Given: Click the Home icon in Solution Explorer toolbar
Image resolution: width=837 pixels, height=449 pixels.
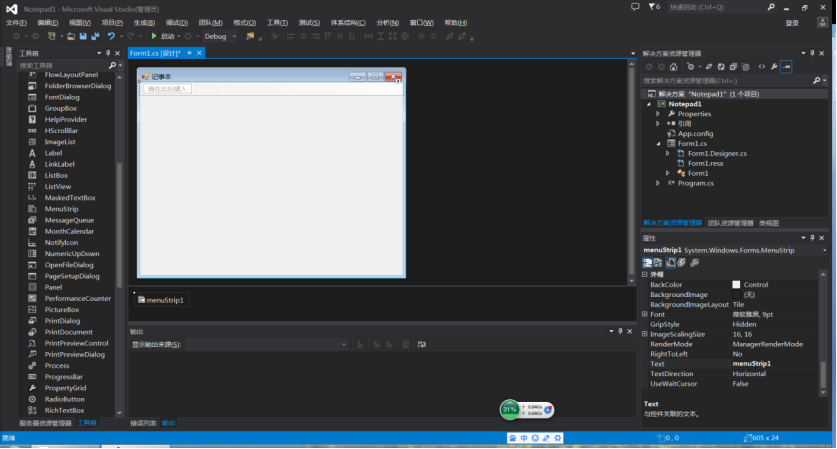Looking at the screenshot, I should [x=674, y=67].
